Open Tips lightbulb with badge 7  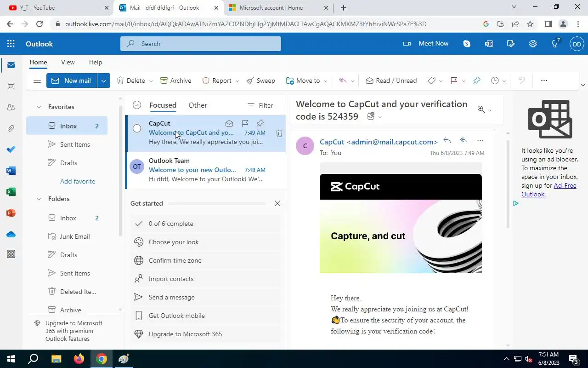pyautogui.click(x=555, y=44)
